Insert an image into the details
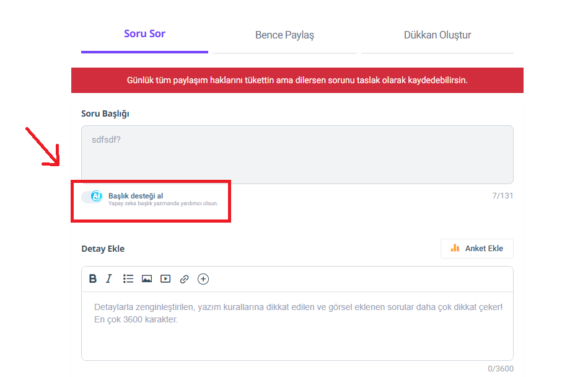Viewport: 588px width, 377px height. tap(147, 278)
